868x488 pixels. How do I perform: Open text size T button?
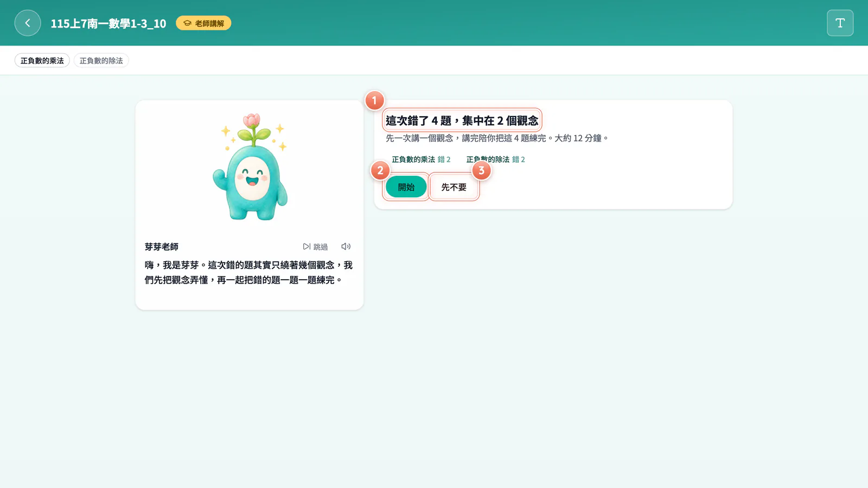pyautogui.click(x=840, y=23)
